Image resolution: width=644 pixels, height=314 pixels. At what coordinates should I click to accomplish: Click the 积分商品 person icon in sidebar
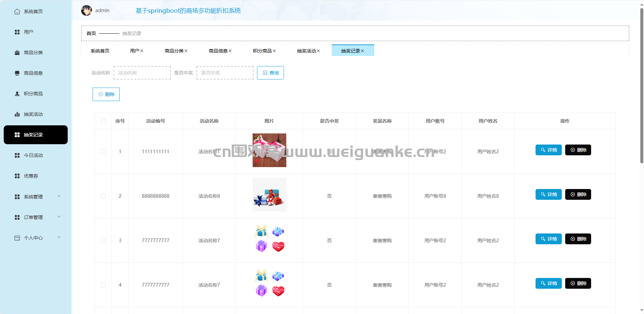(x=17, y=94)
